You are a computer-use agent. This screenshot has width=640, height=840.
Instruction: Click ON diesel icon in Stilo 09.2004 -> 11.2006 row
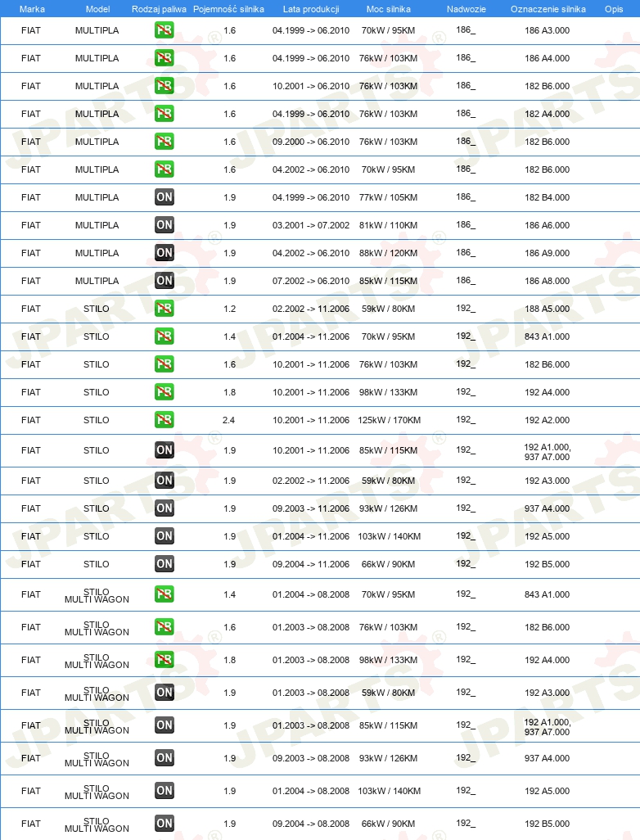[164, 564]
